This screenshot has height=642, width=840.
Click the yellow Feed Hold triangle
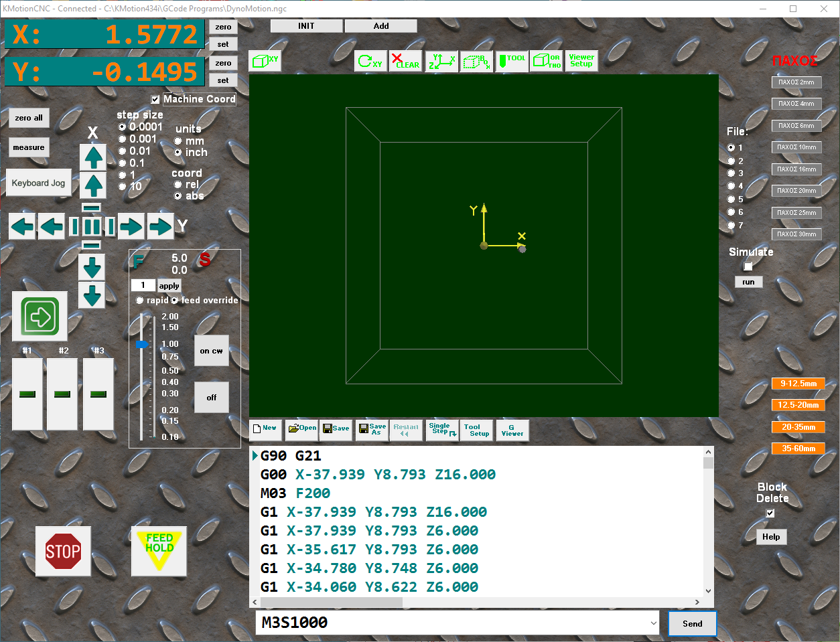click(159, 550)
